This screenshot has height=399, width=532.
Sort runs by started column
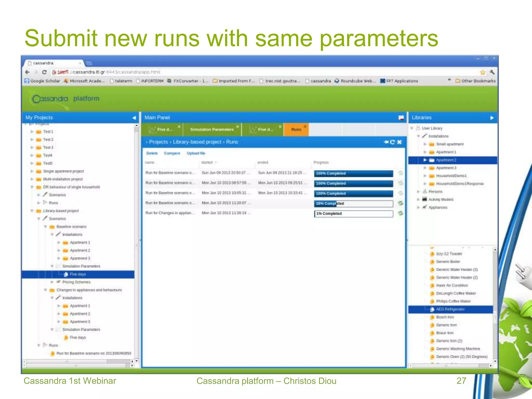tap(207, 162)
